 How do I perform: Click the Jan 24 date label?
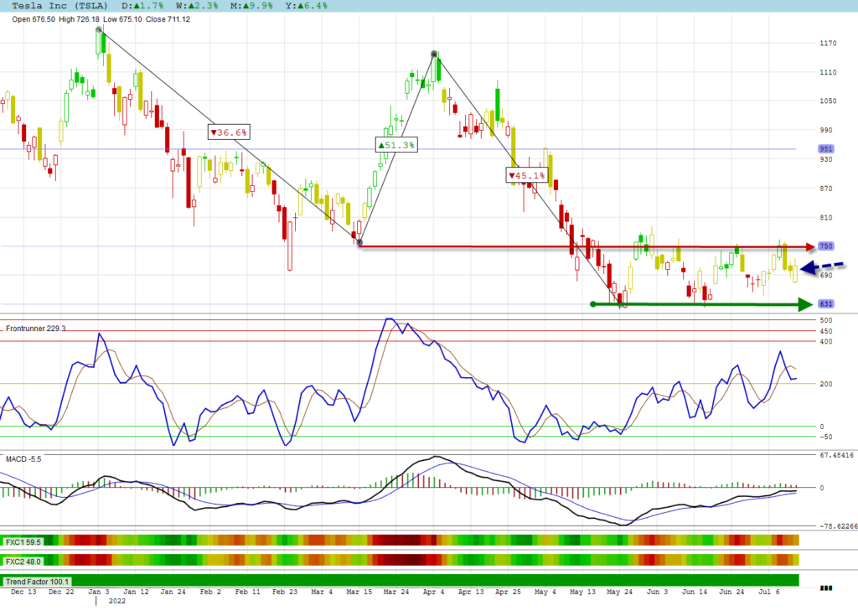[x=173, y=592]
